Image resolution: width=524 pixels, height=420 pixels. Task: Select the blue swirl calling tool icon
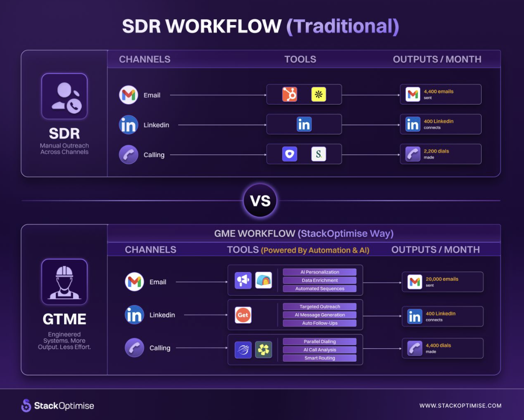243,350
